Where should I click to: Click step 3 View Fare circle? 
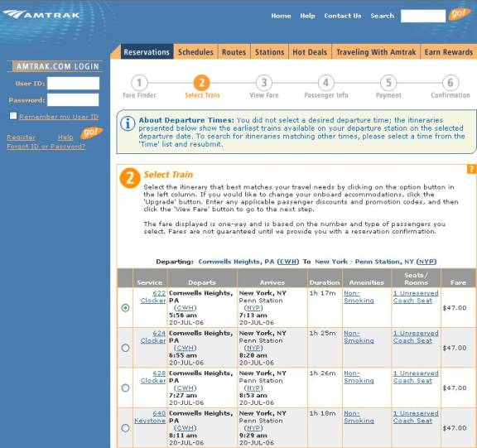click(263, 83)
